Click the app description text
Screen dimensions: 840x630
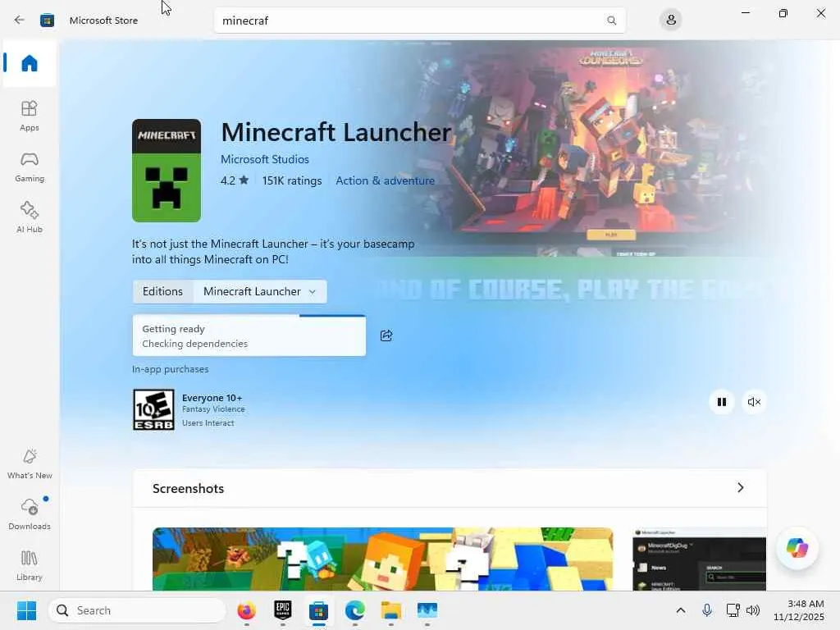click(273, 251)
